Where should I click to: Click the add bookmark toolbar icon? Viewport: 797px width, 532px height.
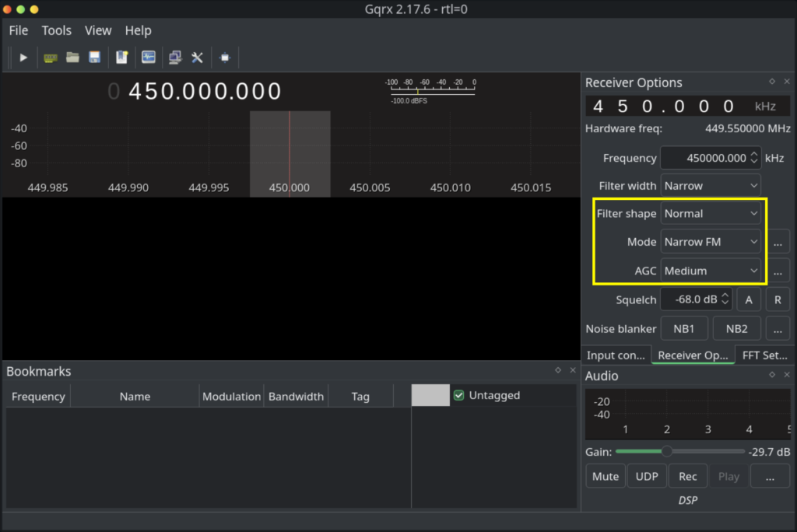pos(121,58)
